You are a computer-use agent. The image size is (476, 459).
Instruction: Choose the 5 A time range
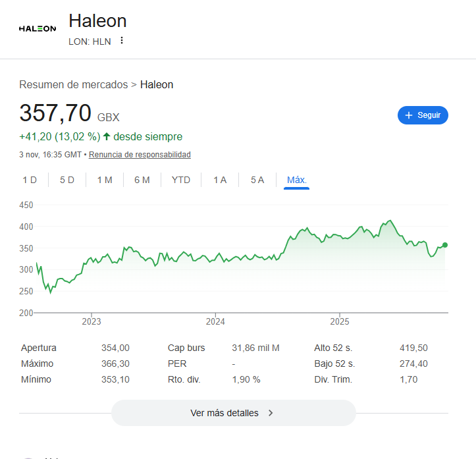click(257, 180)
